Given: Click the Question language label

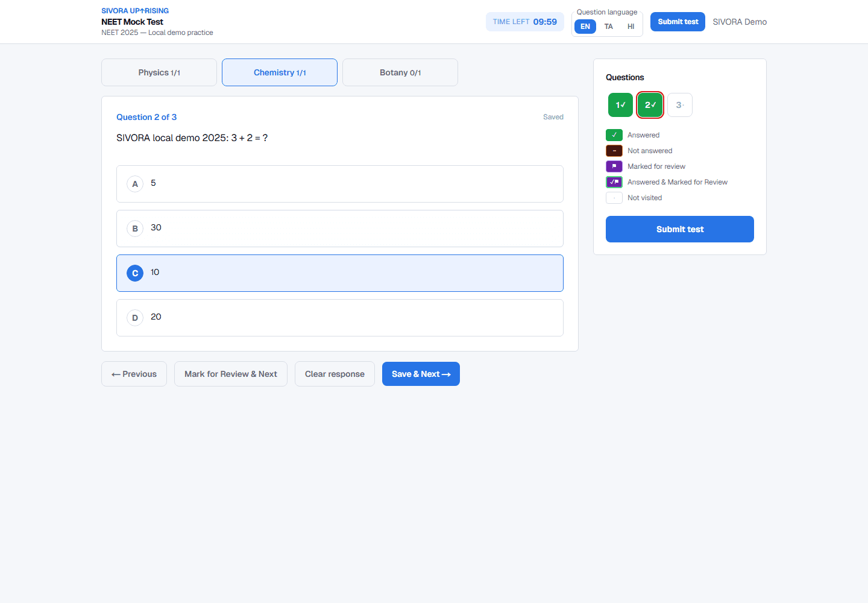Looking at the screenshot, I should pos(607,12).
